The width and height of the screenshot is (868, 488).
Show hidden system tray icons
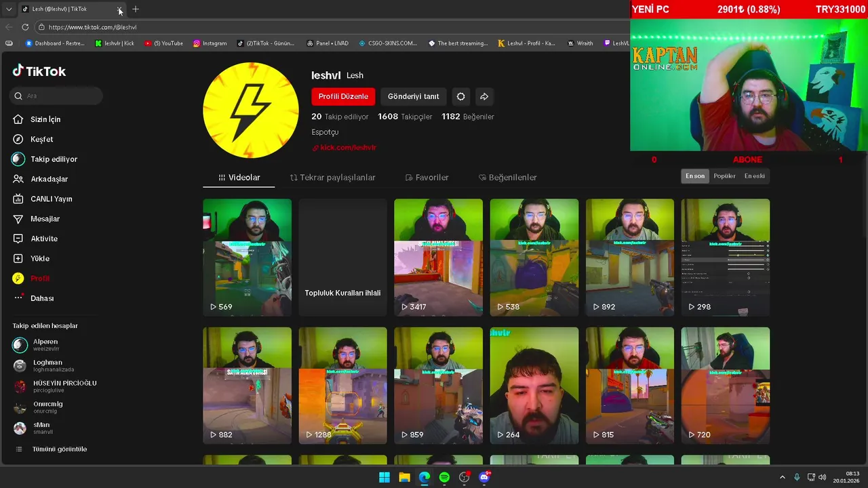point(782,477)
